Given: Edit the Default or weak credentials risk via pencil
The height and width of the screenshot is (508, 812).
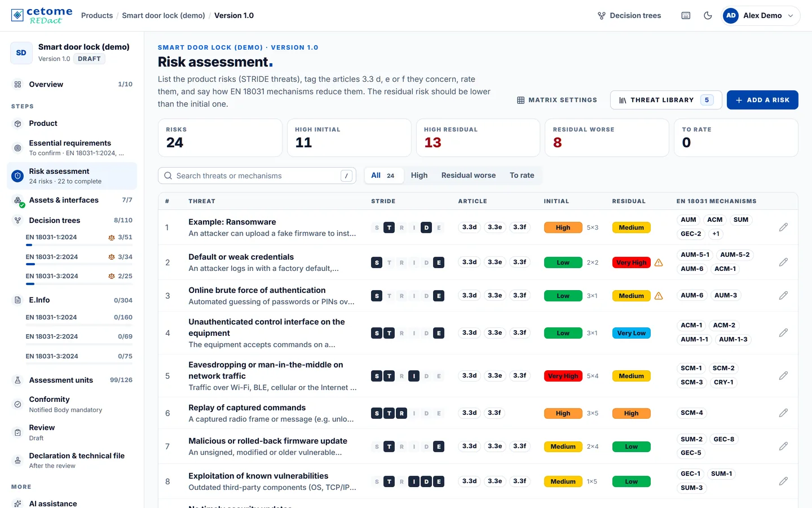Looking at the screenshot, I should [783, 262].
